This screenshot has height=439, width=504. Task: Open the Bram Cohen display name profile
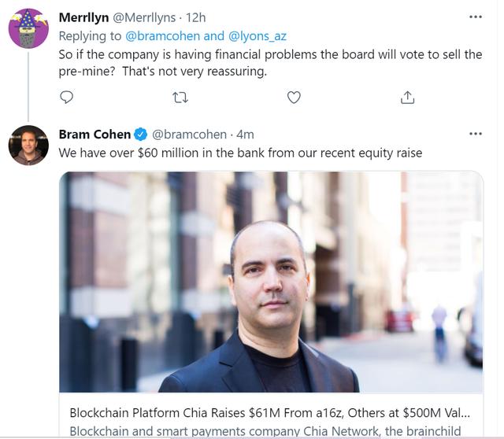click(x=94, y=135)
